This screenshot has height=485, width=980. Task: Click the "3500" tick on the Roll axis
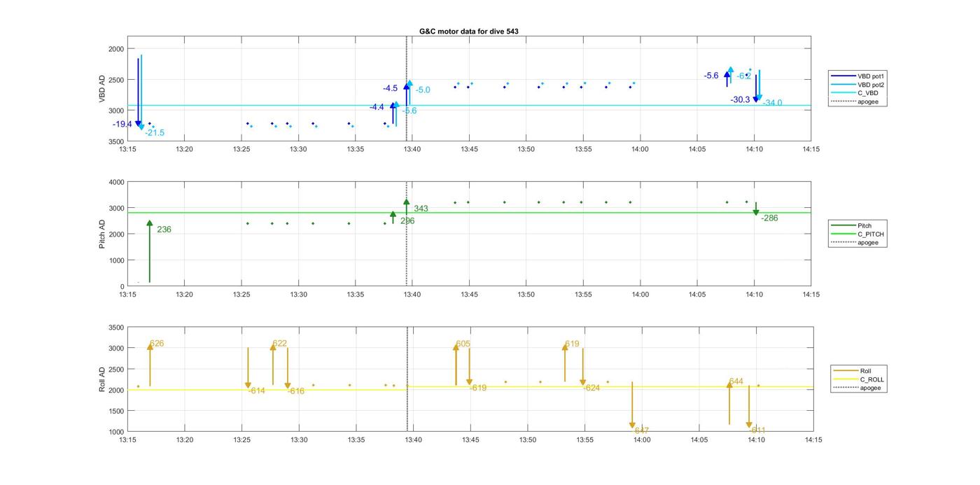[116, 328]
